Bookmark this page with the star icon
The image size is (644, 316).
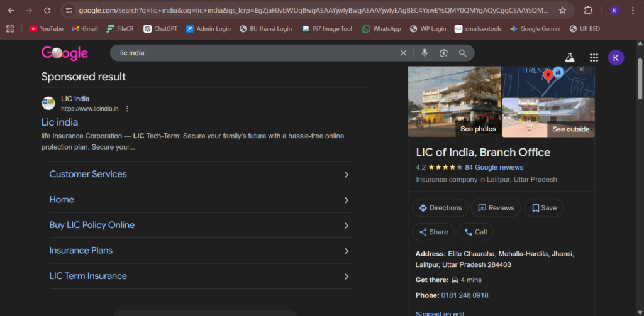[x=562, y=10]
